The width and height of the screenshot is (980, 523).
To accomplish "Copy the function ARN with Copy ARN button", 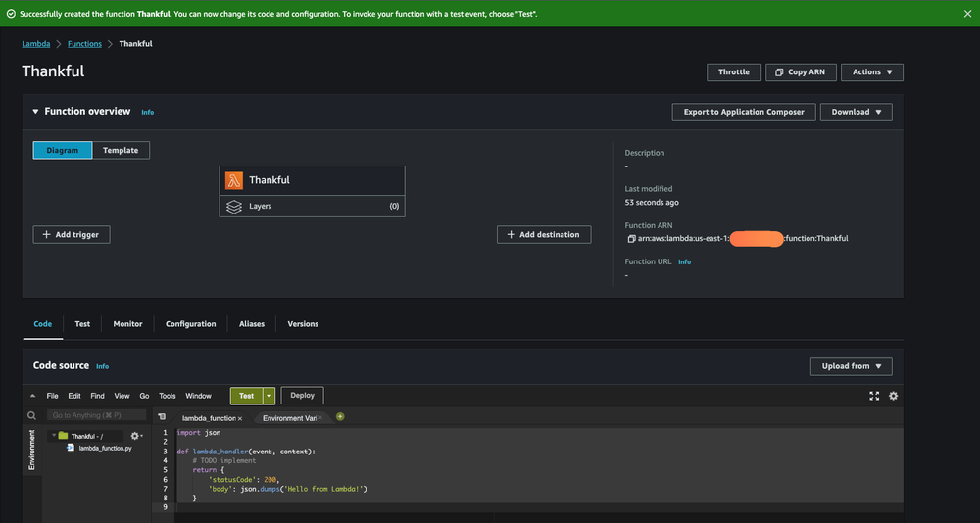I will 801,71.
